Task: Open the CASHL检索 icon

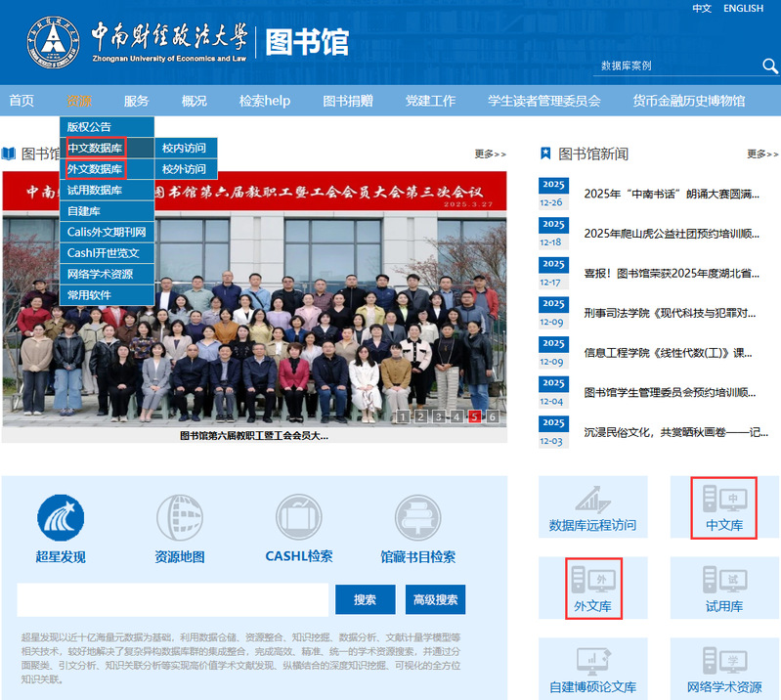Action: (298, 518)
